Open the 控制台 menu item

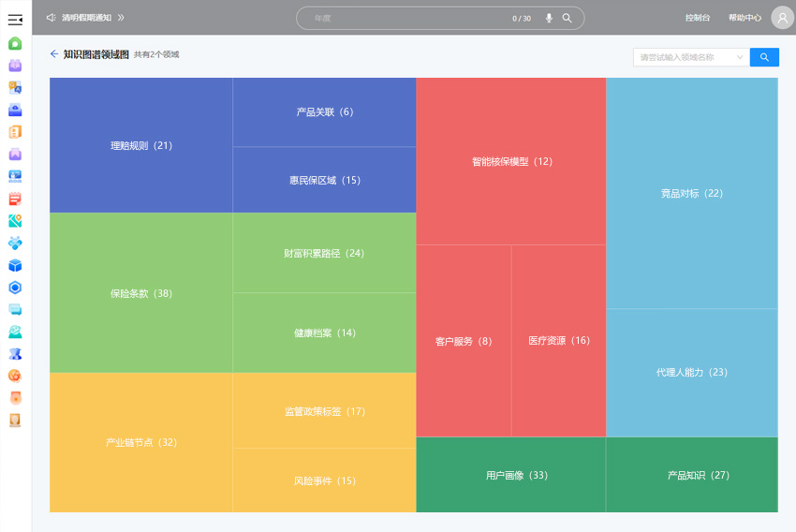point(697,18)
